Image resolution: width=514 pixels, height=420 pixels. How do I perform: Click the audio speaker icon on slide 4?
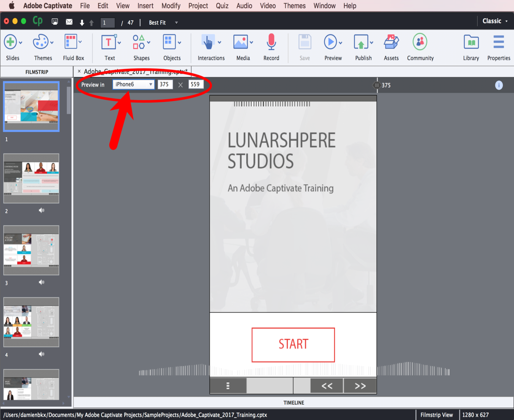point(41,354)
